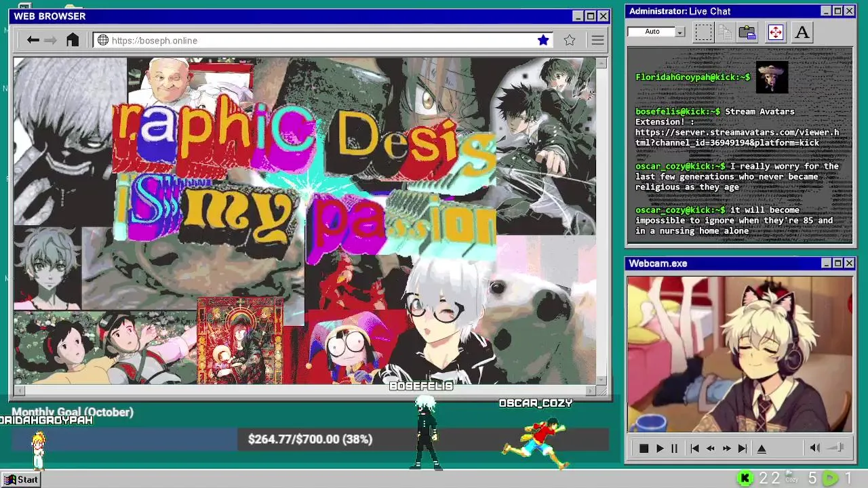Click the Monthly Goal (October) label
The image size is (868, 488).
pyautogui.click(x=73, y=412)
